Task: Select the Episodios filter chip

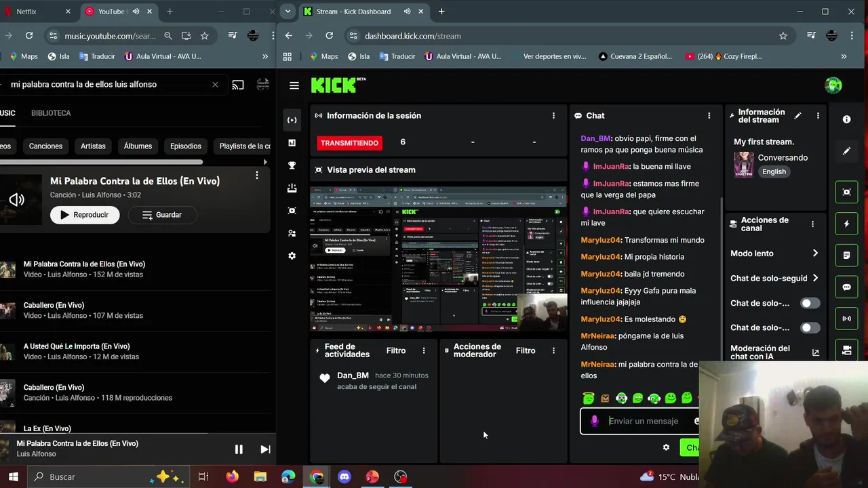Action: coord(186,146)
